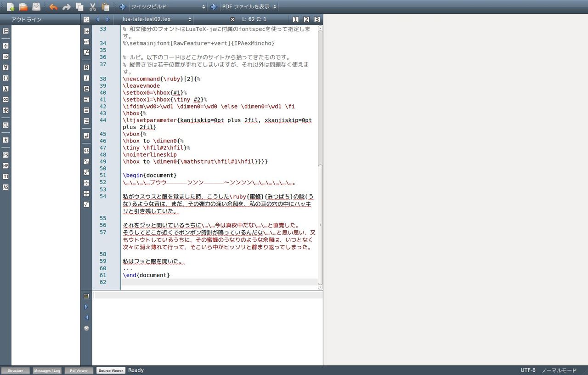The height and width of the screenshot is (375, 588).
Task: Open relation symbols (÷) panel
Action: [x=6, y=46]
